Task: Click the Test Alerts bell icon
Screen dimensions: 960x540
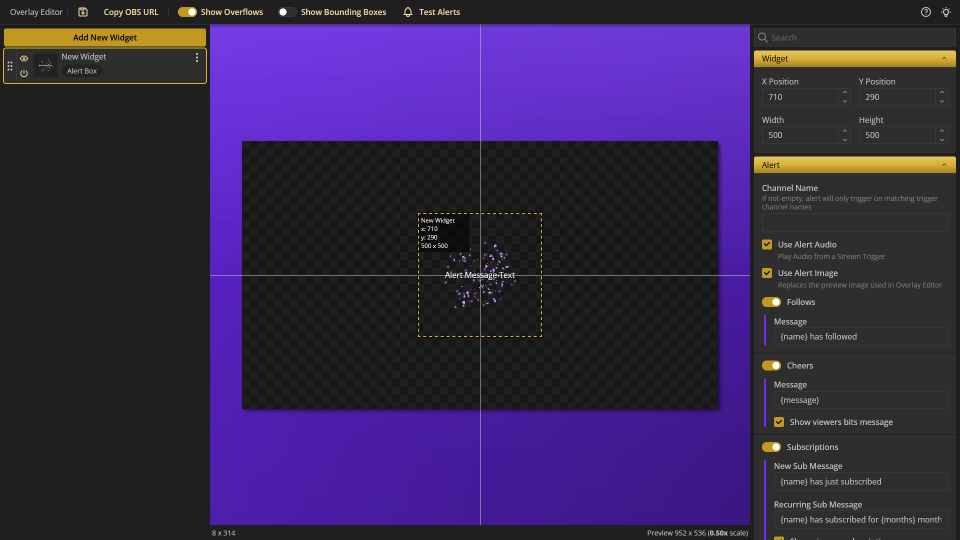Action: [x=408, y=12]
